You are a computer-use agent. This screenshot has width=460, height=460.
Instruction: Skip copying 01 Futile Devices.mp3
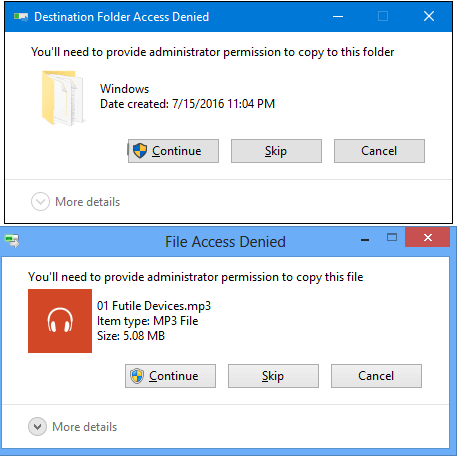point(273,376)
